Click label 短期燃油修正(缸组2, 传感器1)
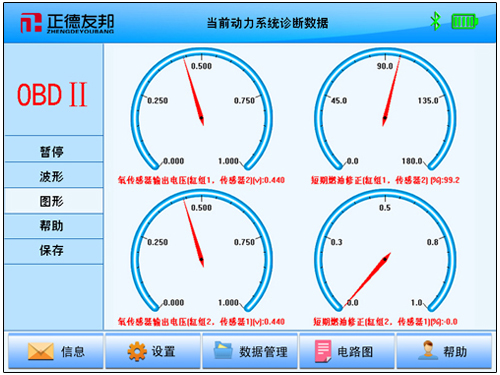 pyautogui.click(x=385, y=322)
